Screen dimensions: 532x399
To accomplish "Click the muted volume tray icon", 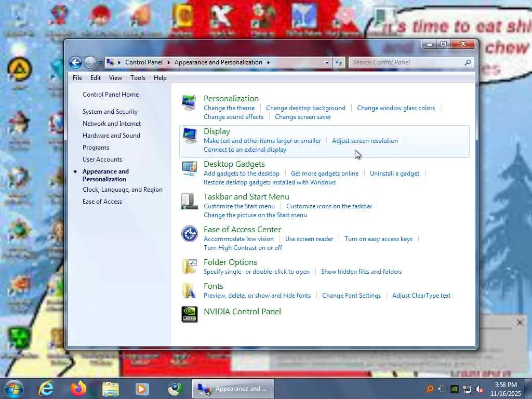I will 480,389.
